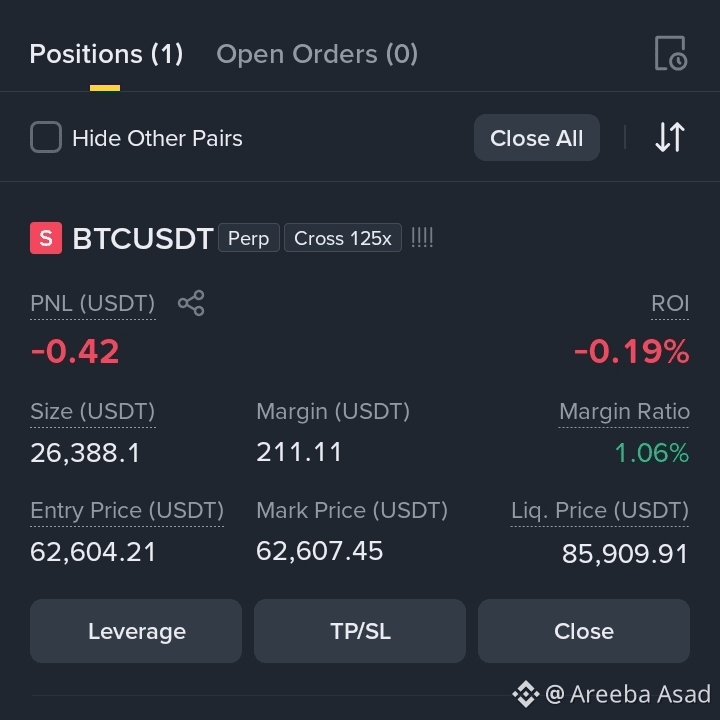
Task: Share PNL using share icon
Action: point(191,303)
